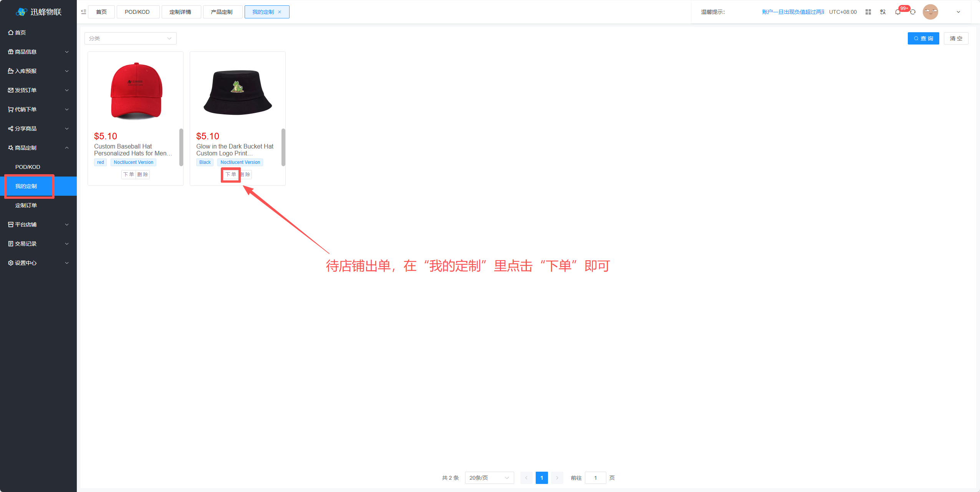Open the 分类 category dropdown

(130, 38)
